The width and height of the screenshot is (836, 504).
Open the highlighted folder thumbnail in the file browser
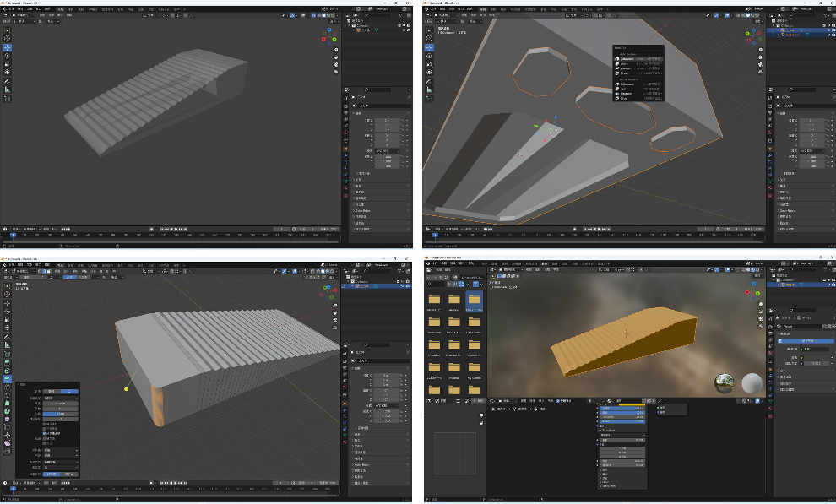click(x=475, y=301)
